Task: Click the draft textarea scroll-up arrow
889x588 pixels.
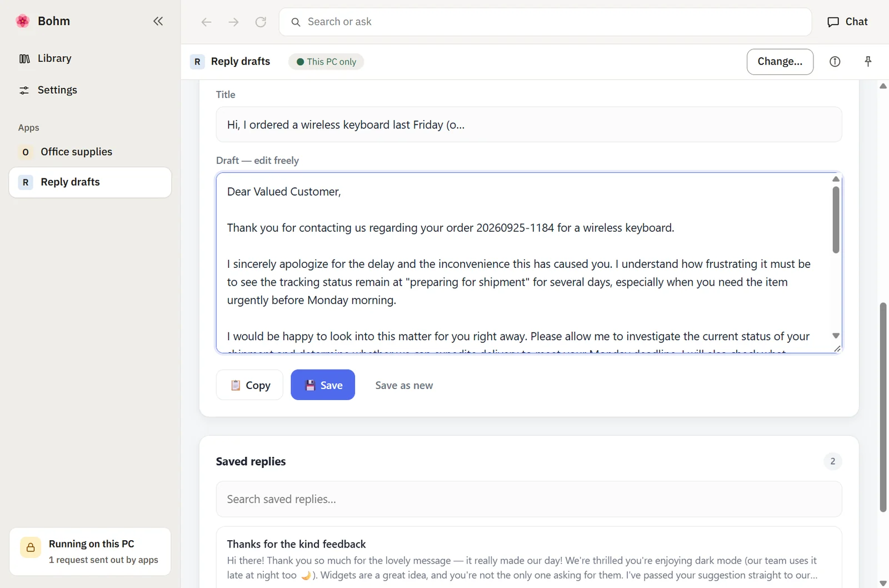Action: (836, 179)
